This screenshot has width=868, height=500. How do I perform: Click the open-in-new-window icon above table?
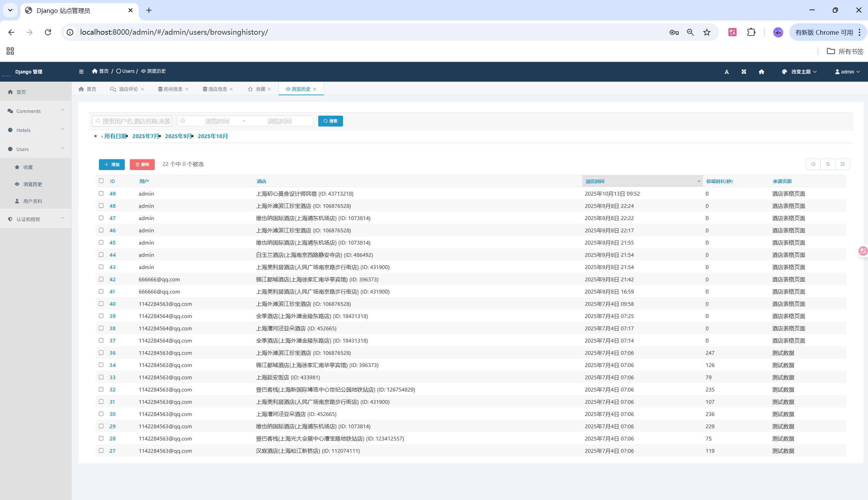pos(842,164)
